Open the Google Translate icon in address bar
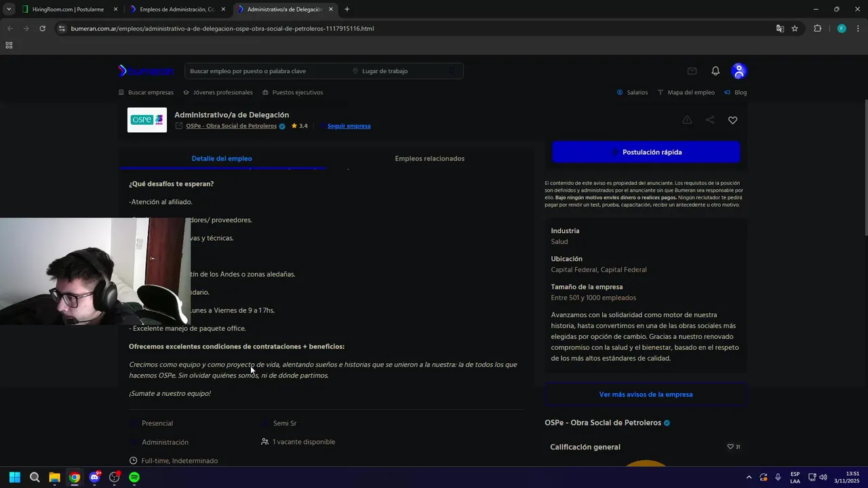The image size is (868, 488). (780, 28)
